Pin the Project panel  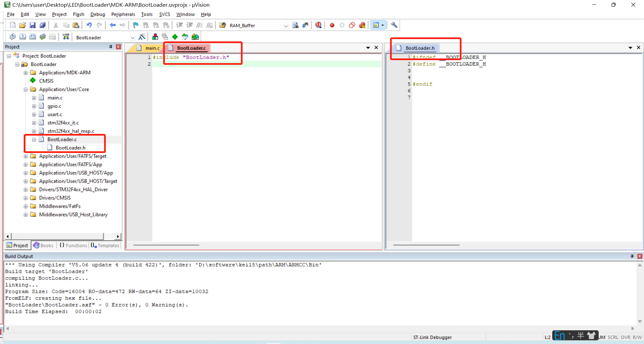tap(111, 47)
